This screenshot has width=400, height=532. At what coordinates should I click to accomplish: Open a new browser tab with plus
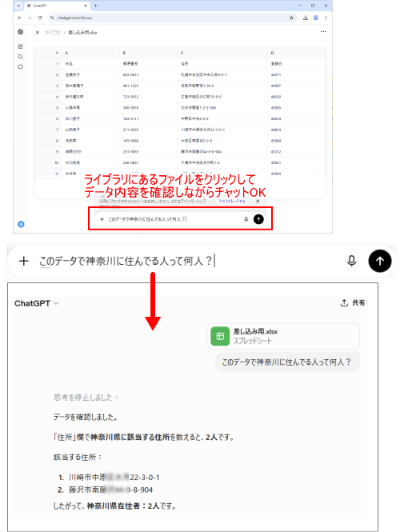96,6
